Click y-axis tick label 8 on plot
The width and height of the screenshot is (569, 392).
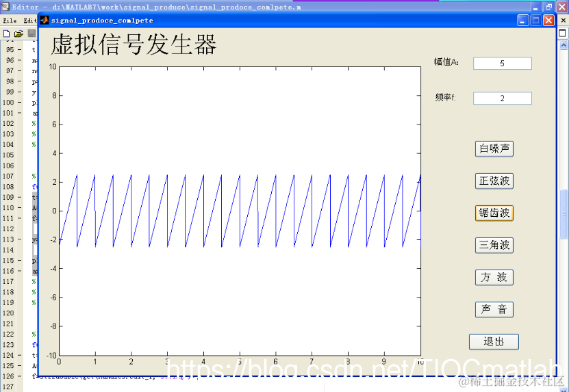point(54,95)
